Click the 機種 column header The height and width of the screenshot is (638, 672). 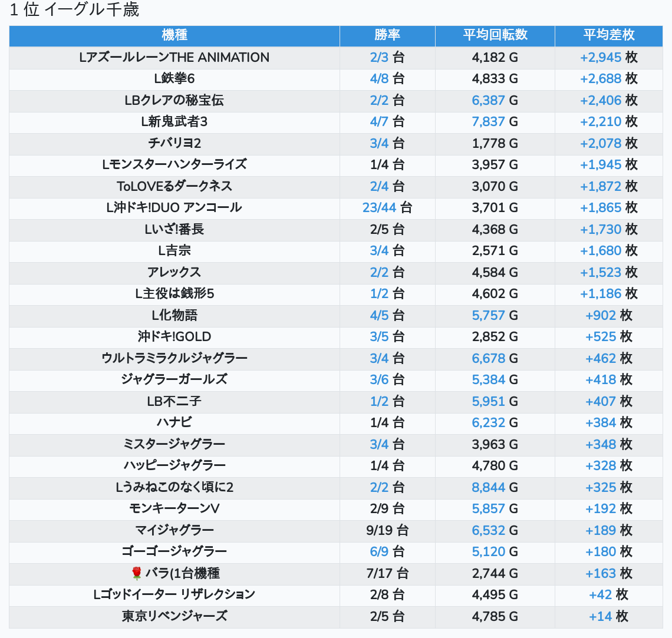click(174, 35)
